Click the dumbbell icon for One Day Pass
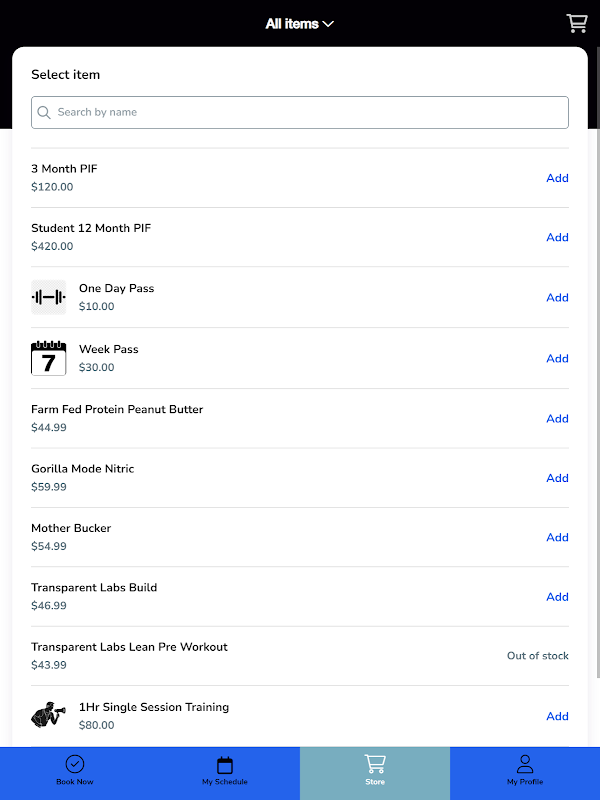The height and width of the screenshot is (800, 600). click(x=48, y=297)
